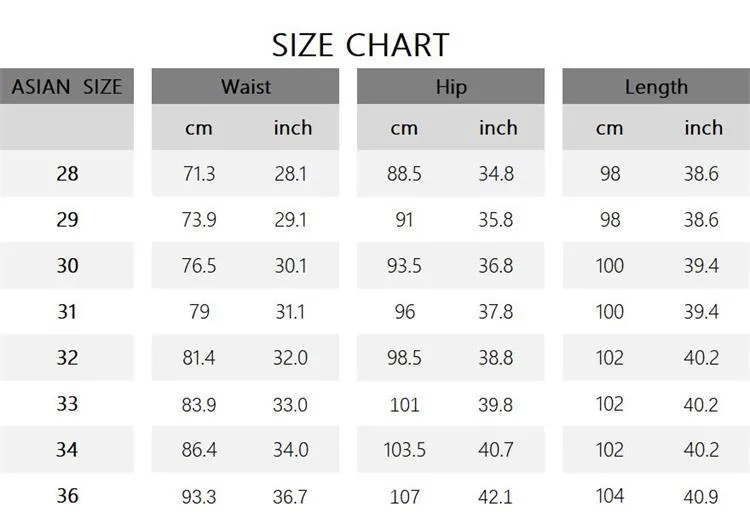The width and height of the screenshot is (750, 518).
Task: Select size 33 row label
Action: (67, 404)
